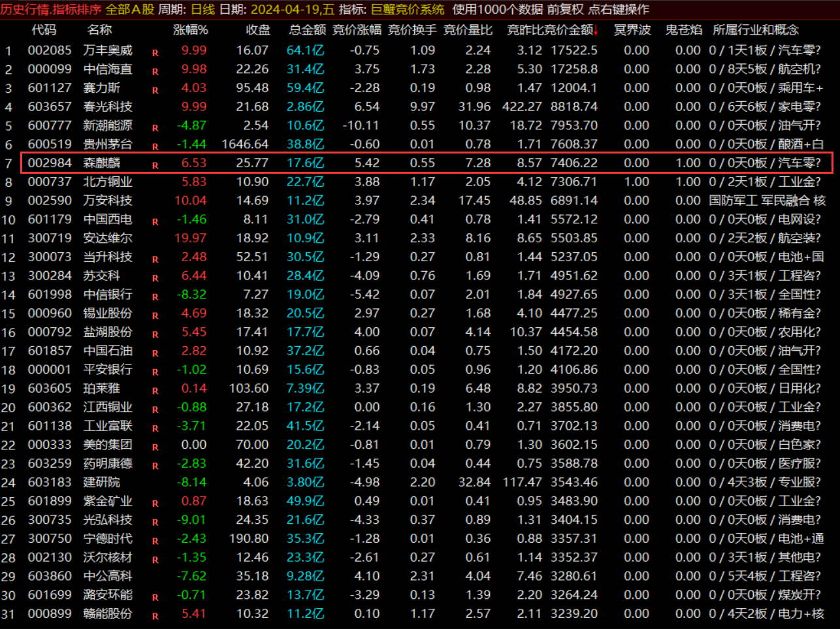Sort by the 收盘 column header

258,30
